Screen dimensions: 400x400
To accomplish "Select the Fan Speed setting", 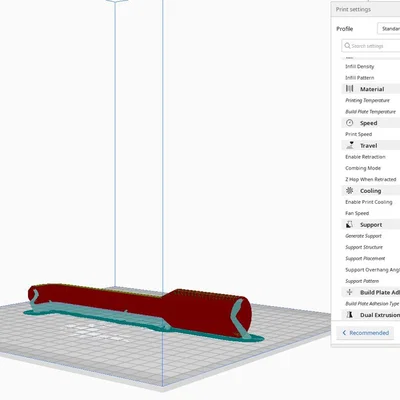I will (x=357, y=213).
